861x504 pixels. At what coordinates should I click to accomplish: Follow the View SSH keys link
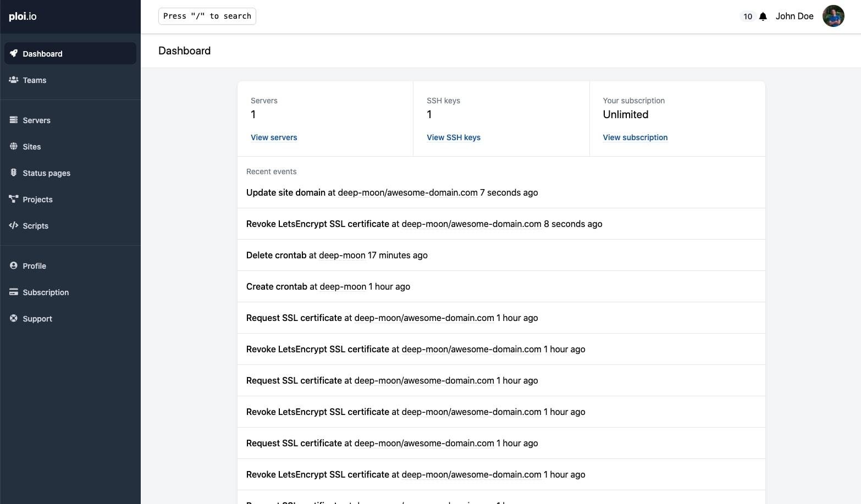453,137
